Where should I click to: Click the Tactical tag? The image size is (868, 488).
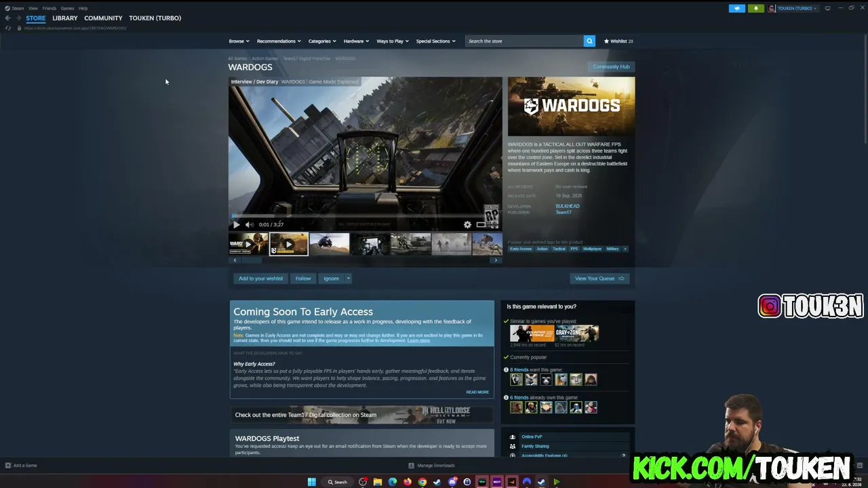(x=559, y=249)
